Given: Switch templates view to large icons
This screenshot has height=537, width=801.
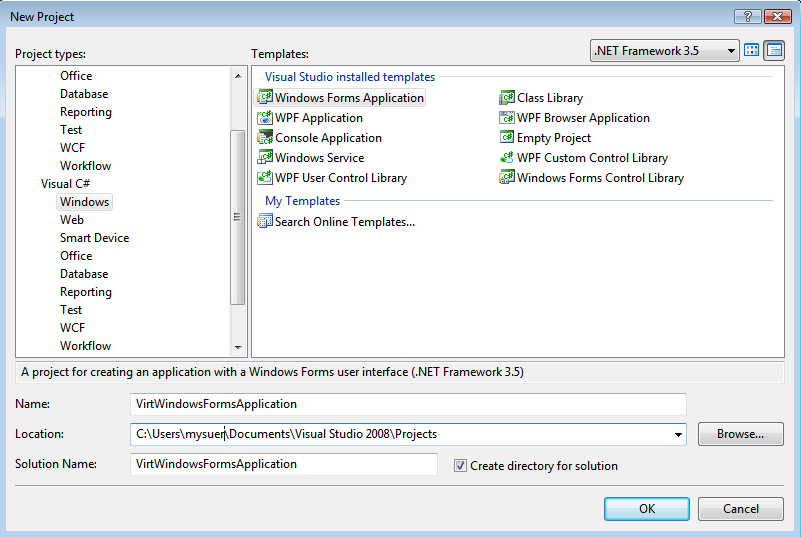Looking at the screenshot, I should [x=752, y=50].
